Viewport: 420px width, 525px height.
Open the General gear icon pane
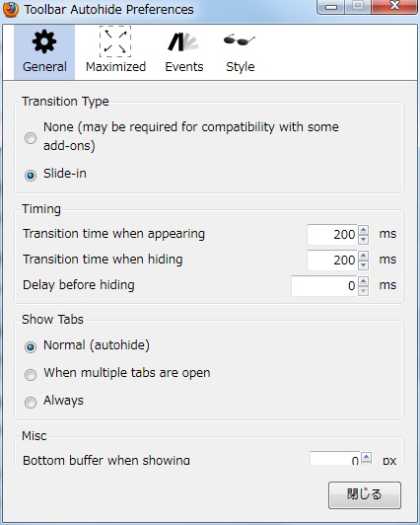pyautogui.click(x=44, y=52)
